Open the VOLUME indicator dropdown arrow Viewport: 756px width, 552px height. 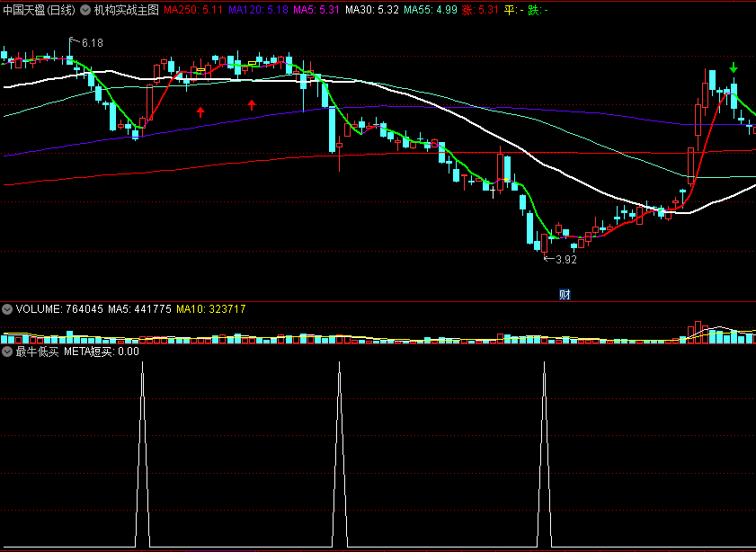7,309
